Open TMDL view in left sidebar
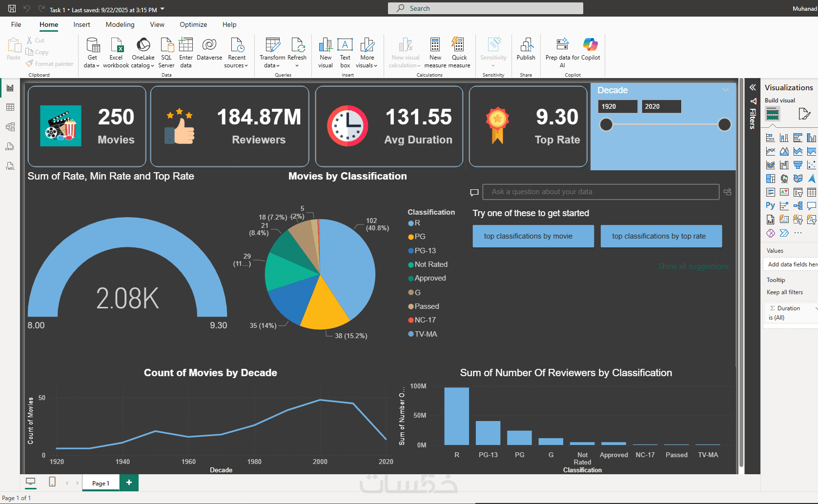The image size is (818, 504). click(x=10, y=166)
